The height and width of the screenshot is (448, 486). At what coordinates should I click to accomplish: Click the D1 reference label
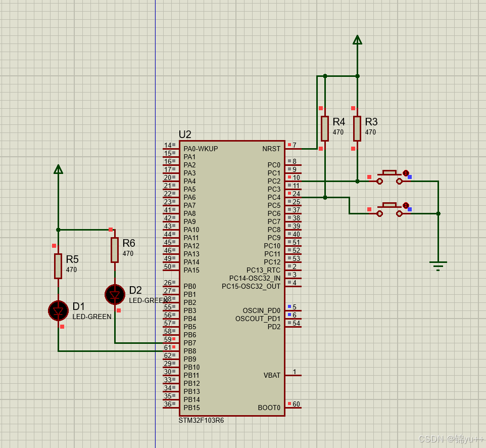point(79,306)
